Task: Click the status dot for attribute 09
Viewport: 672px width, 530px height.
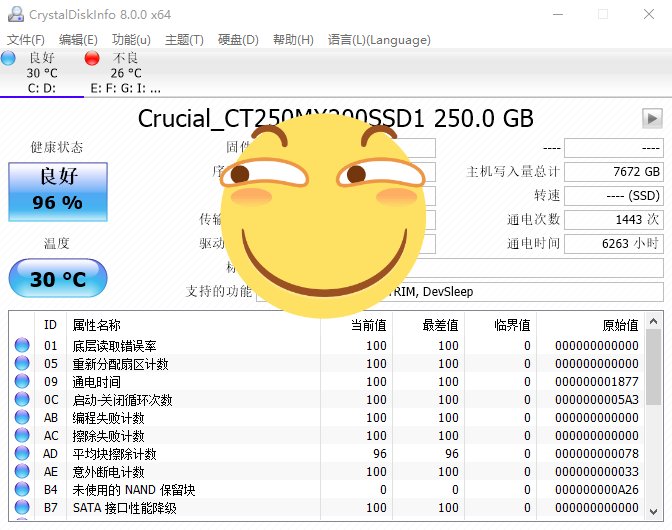Action: click(22, 381)
